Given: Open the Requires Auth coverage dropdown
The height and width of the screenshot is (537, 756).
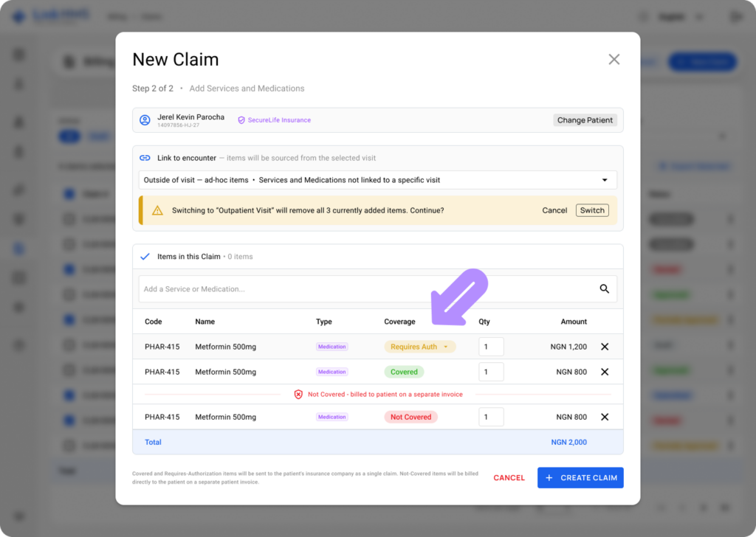Looking at the screenshot, I should point(419,347).
